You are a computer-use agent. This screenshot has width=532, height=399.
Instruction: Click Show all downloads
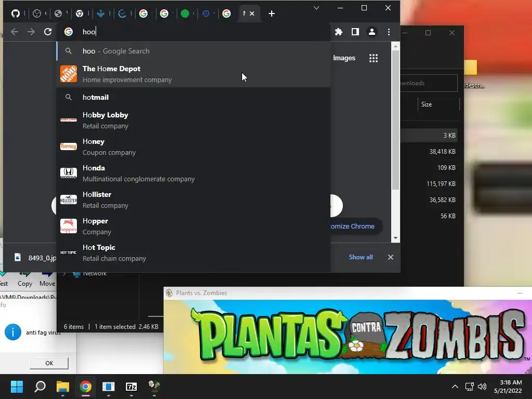361,257
